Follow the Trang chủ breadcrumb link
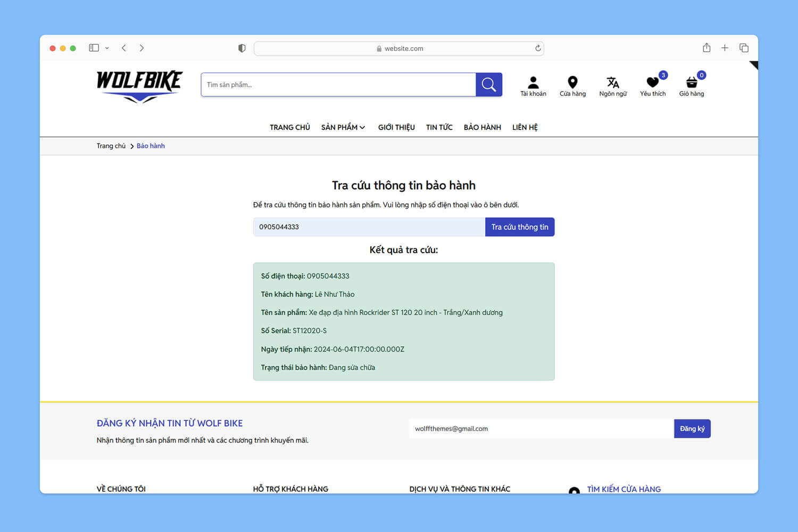Screen dimensions: 798x532 (111, 146)
